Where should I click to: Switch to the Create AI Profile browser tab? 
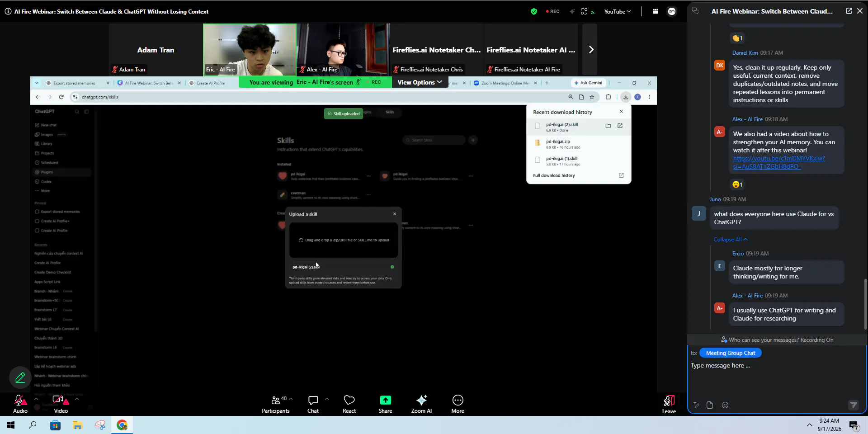(x=211, y=83)
